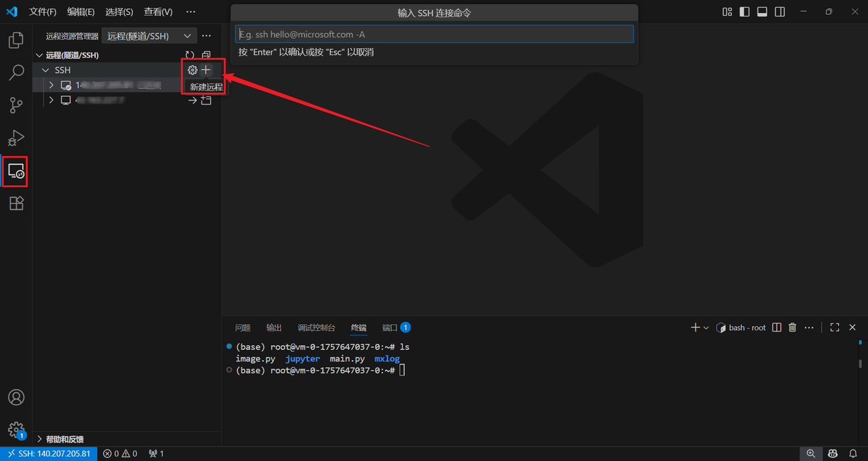Focus the SSH connection command input field
Screen dimensions: 868x461
(x=434, y=34)
